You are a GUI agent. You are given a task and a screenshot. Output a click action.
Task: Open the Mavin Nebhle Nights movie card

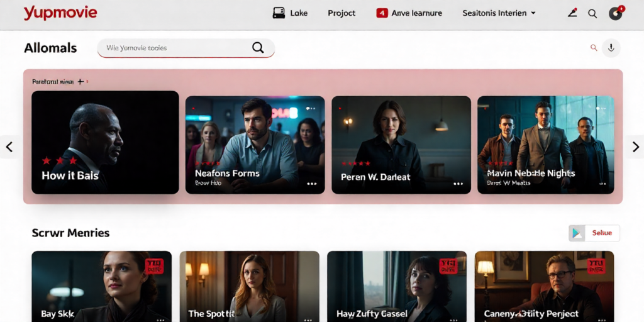pyautogui.click(x=545, y=145)
